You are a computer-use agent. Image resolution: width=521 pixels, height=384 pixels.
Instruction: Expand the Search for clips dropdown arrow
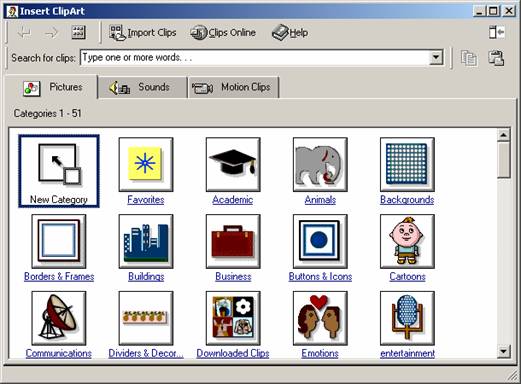tap(436, 57)
